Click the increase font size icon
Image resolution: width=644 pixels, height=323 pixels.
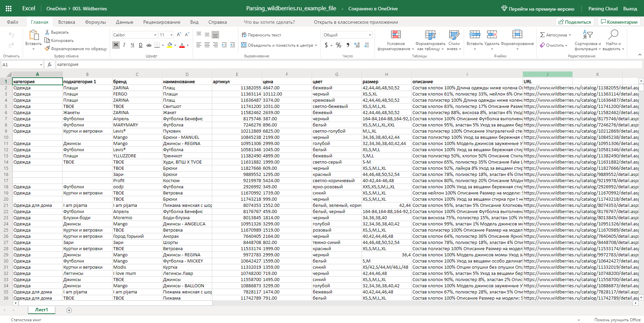(179, 35)
